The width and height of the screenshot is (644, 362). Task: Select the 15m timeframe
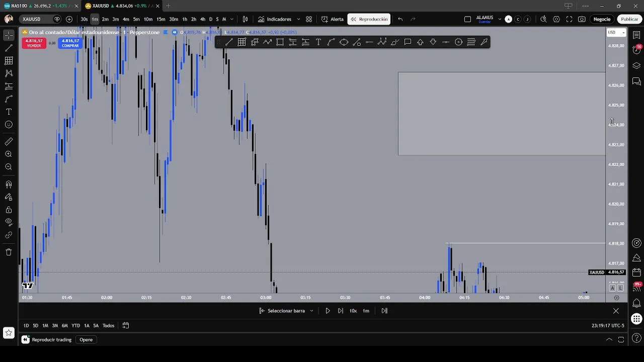[160, 19]
